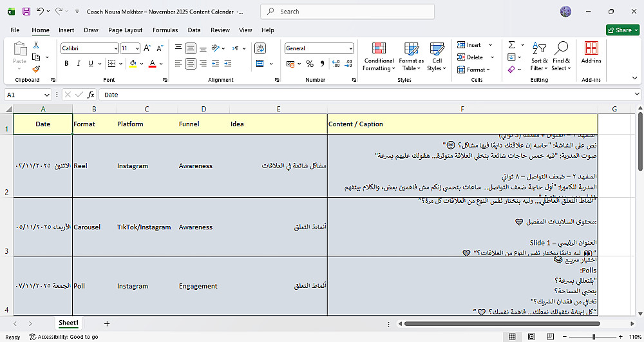Click the Insert cells button

[x=469, y=45]
